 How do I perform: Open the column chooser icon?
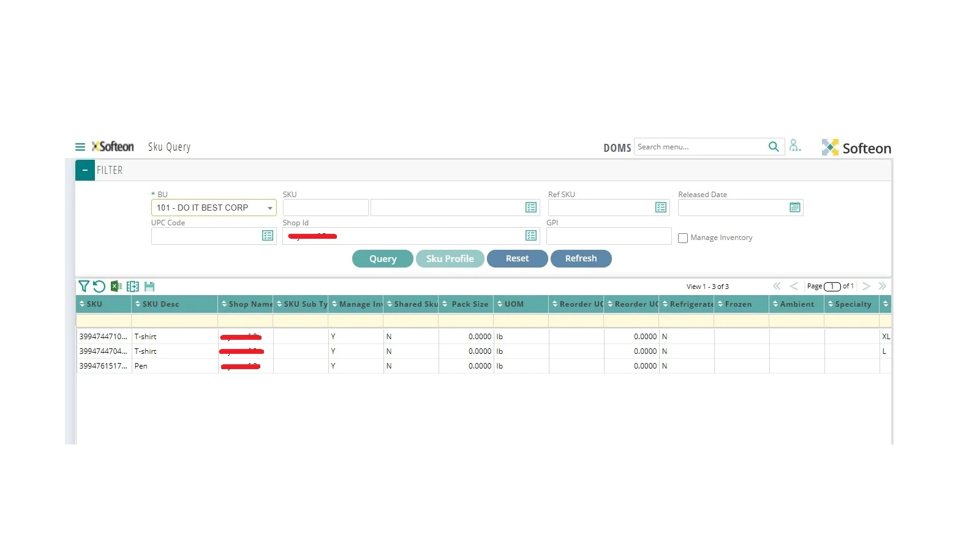[132, 287]
